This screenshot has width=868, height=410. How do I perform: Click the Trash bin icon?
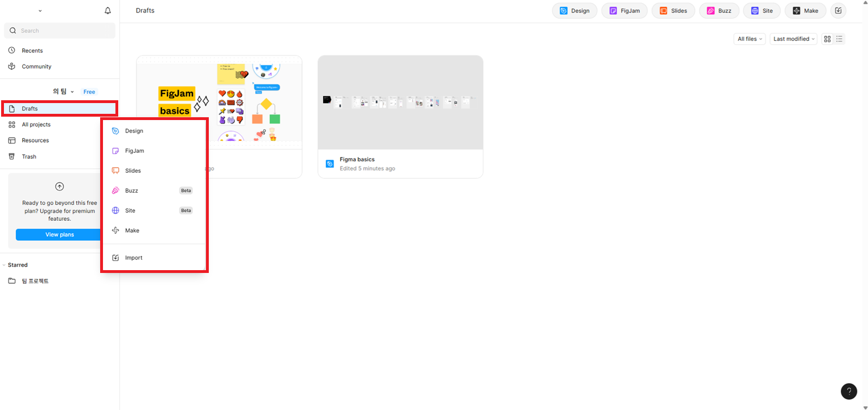(x=12, y=156)
